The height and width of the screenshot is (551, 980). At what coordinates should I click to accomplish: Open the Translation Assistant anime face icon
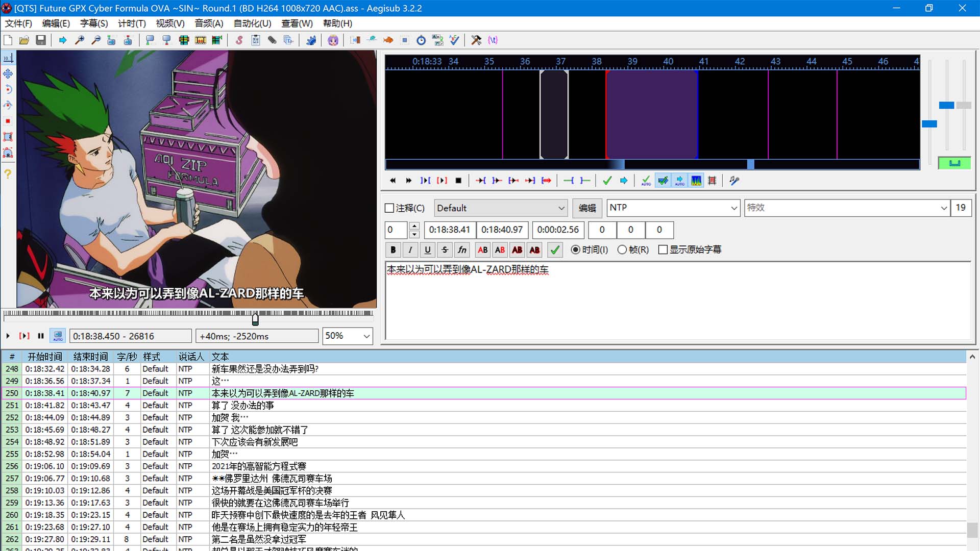pyautogui.click(x=333, y=40)
